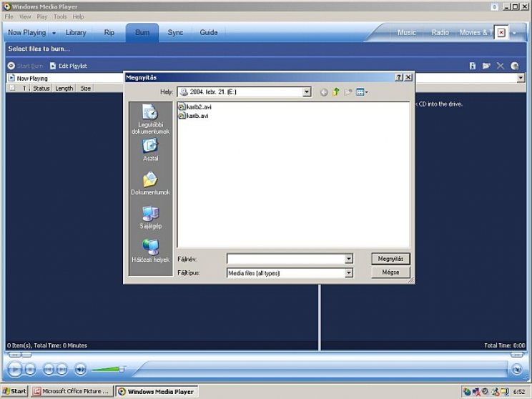532x399 pixels.
Task: Open the Radio service tab
Action: click(440, 33)
